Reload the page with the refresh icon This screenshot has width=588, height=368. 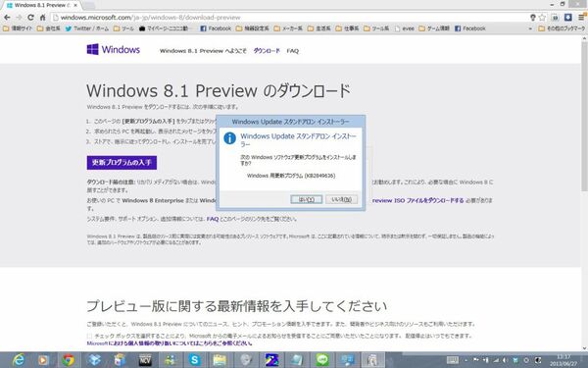[30, 18]
